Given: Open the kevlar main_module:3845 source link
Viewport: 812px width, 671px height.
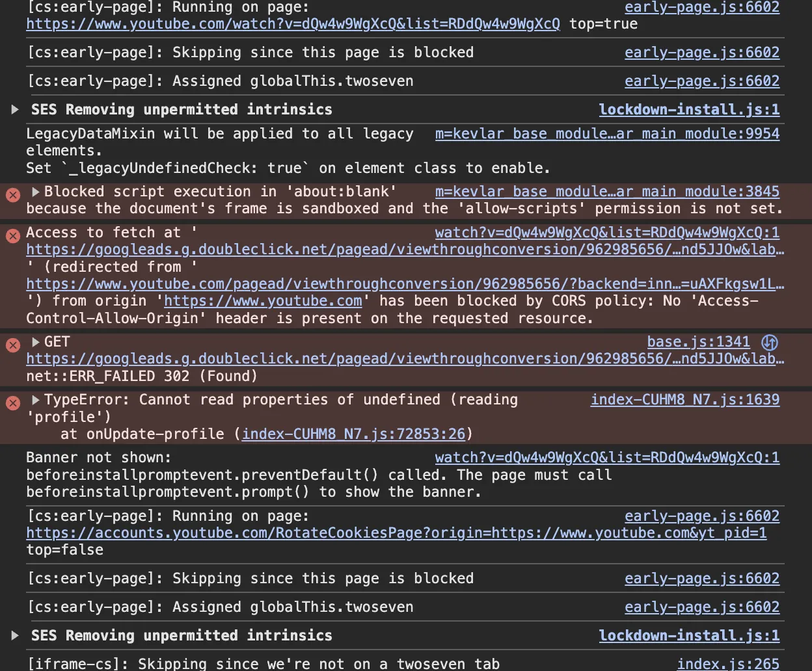Looking at the screenshot, I should (x=607, y=192).
